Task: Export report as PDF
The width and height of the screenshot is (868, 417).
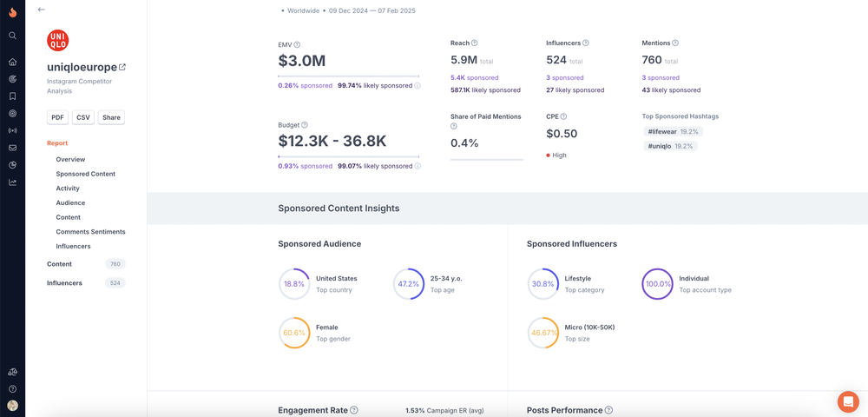Action: tap(57, 117)
